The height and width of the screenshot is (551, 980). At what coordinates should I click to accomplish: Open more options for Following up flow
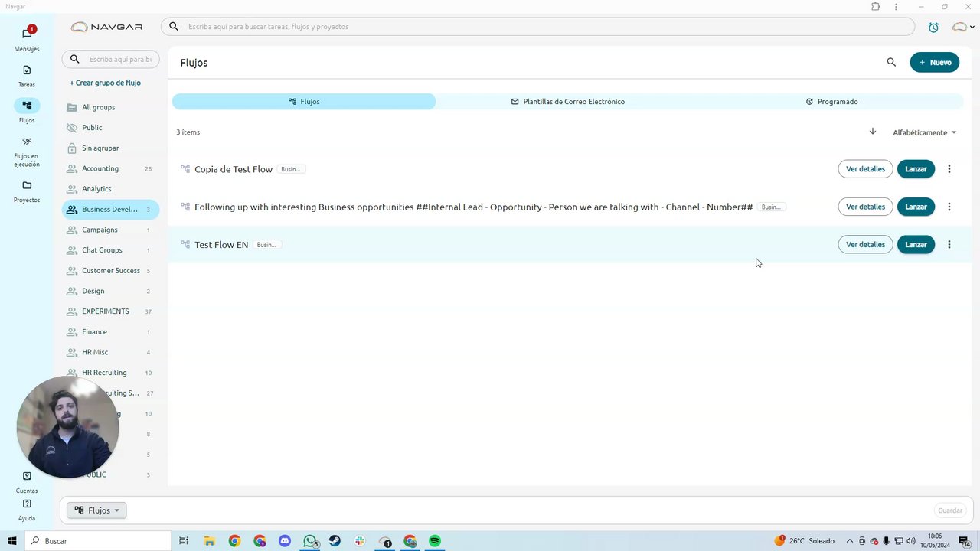pyautogui.click(x=949, y=207)
